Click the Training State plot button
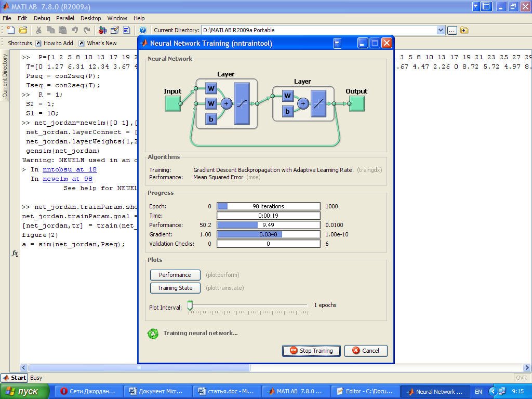 pos(175,288)
